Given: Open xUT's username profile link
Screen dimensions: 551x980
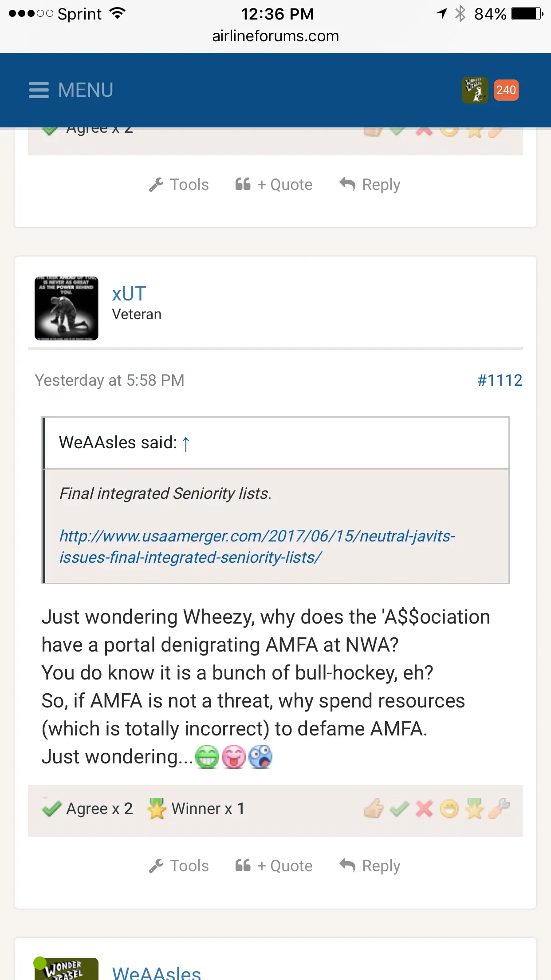Looking at the screenshot, I should coord(129,294).
